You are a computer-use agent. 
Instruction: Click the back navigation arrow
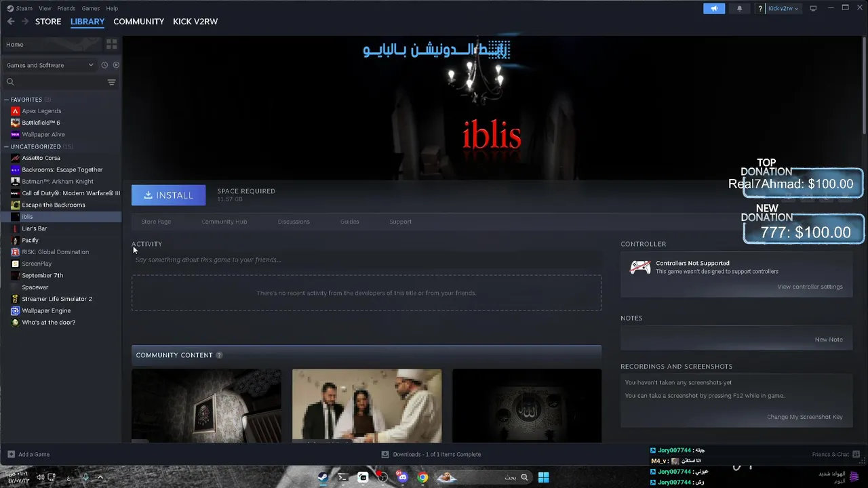tap(11, 22)
